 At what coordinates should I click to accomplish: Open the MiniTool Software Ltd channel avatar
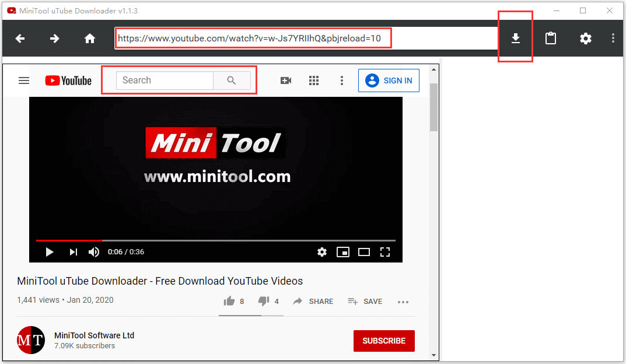31,340
